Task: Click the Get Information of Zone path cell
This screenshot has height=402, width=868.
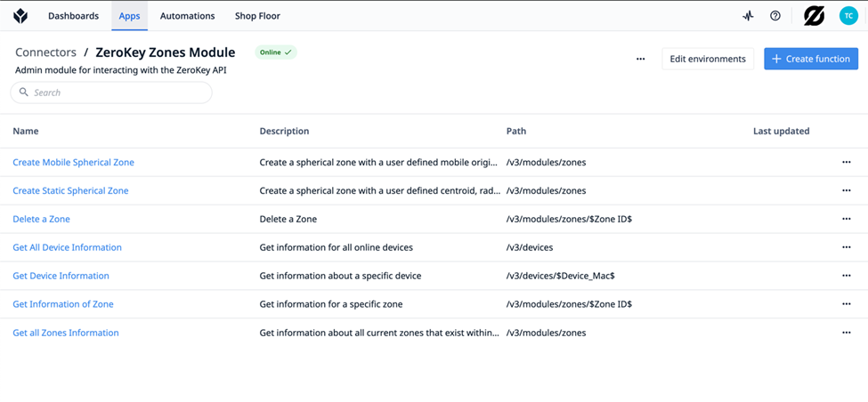Action: [569, 303]
